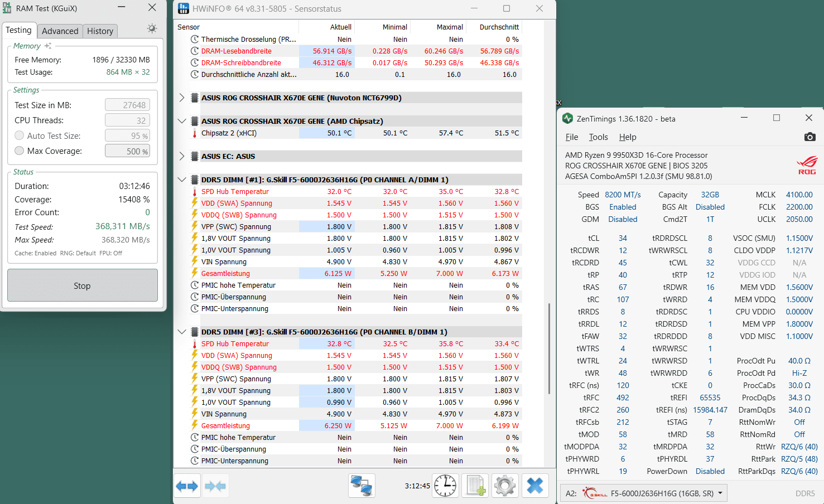
Task: Expand the Nuvoton NCT6799D sensor group
Action: coord(182,98)
